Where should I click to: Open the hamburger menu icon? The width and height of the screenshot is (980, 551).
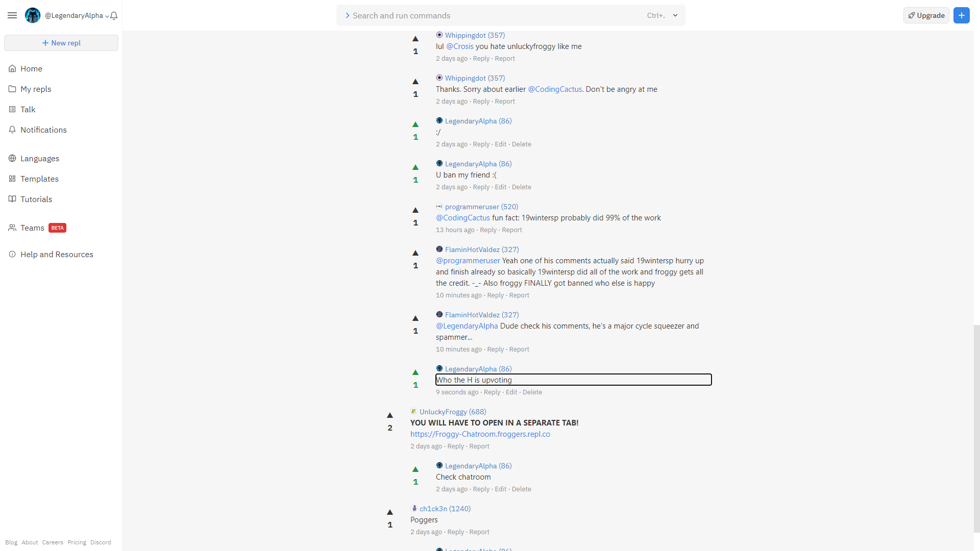[x=12, y=15]
